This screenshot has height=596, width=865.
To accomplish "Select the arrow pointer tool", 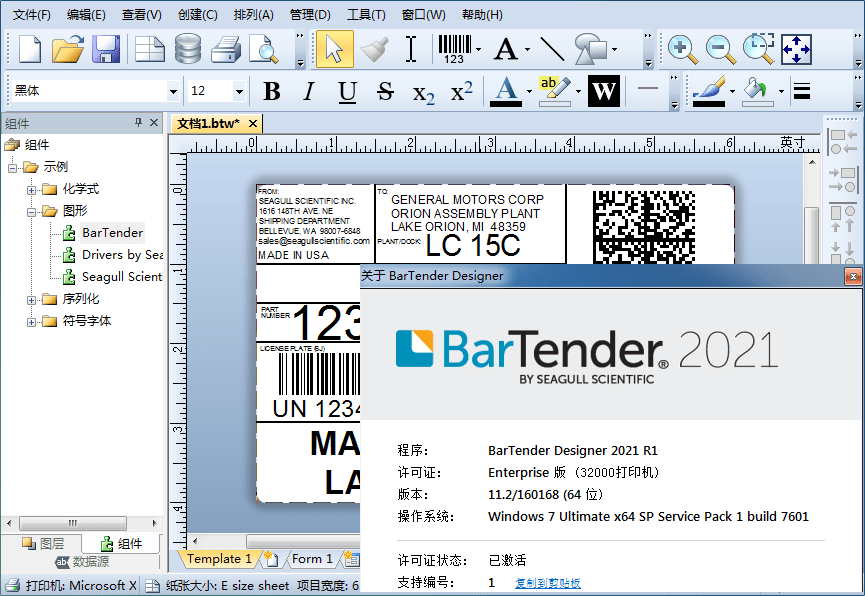I will (335, 49).
